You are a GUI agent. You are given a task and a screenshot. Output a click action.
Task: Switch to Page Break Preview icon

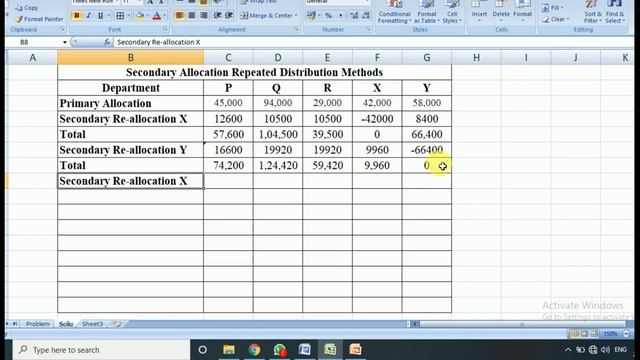[x=594, y=334]
